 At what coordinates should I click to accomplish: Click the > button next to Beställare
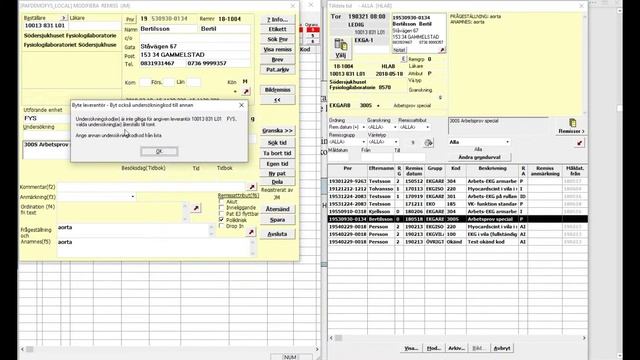click(x=63, y=18)
